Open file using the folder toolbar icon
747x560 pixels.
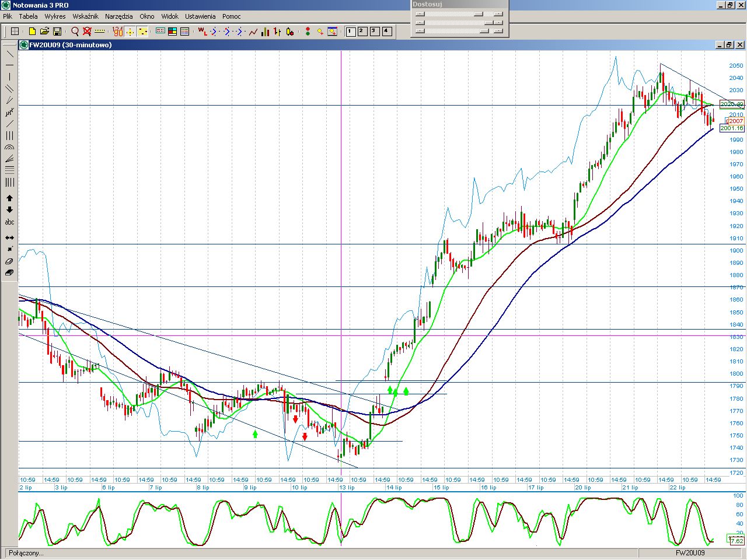point(44,32)
